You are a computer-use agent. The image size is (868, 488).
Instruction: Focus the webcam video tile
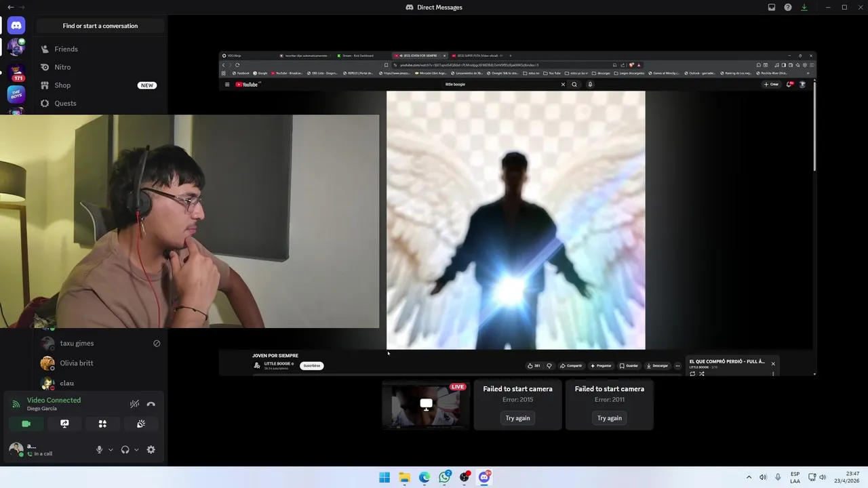click(x=190, y=221)
